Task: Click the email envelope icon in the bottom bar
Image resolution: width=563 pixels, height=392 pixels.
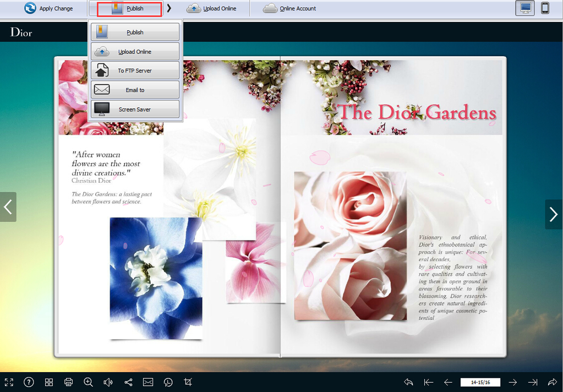Action: click(x=148, y=382)
